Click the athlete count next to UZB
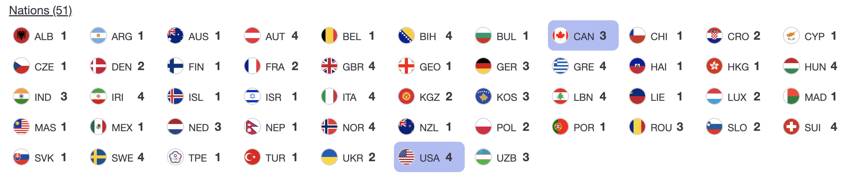This screenshot has width=868, height=176. coord(526,157)
